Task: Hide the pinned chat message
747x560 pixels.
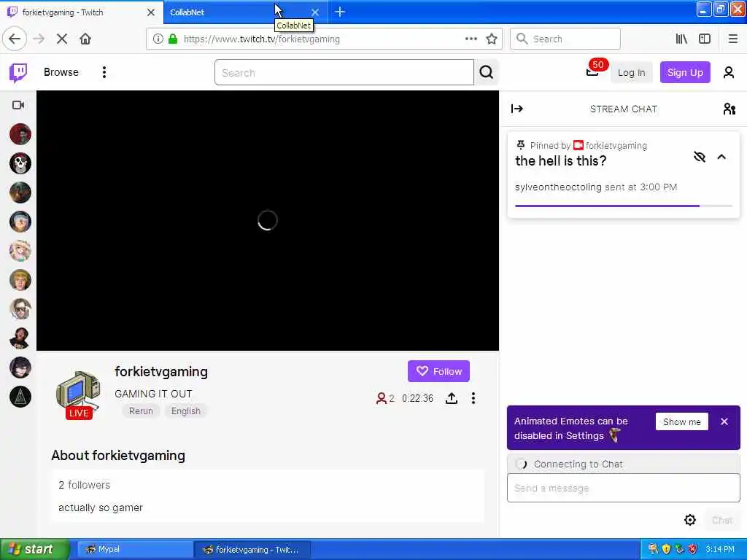Action: click(700, 157)
